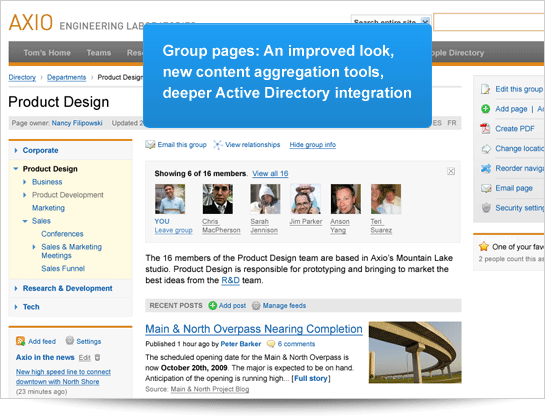This screenshot has height=420, width=545.
Task: Collapse the Sales subtree arrow
Action: (x=25, y=221)
